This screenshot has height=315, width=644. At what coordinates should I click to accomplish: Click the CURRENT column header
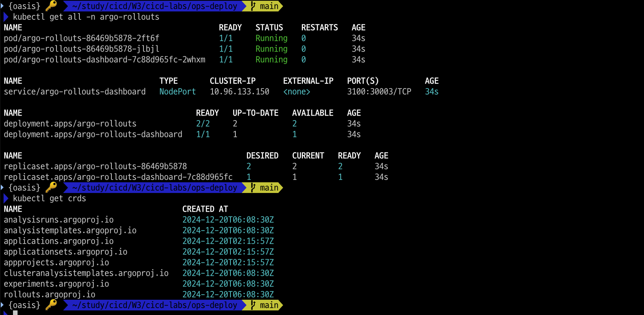tap(308, 156)
